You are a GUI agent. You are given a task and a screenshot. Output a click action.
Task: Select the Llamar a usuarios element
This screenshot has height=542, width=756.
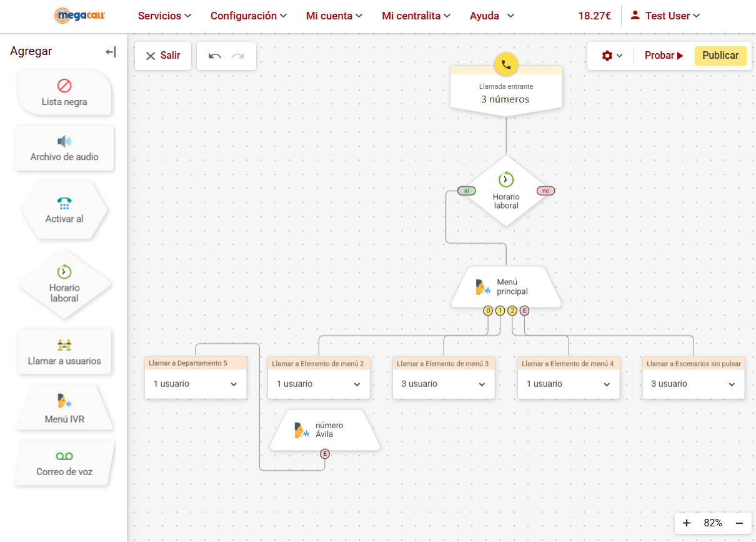click(64, 351)
